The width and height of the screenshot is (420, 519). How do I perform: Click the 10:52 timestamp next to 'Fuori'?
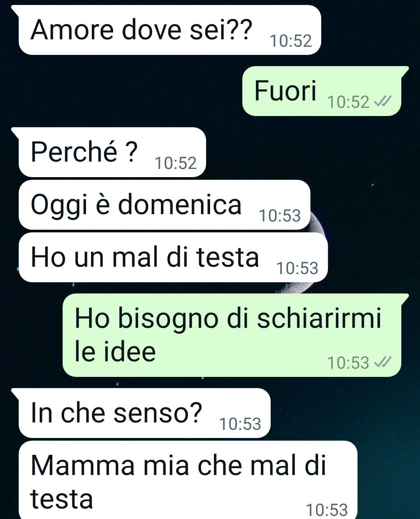pos(348,102)
